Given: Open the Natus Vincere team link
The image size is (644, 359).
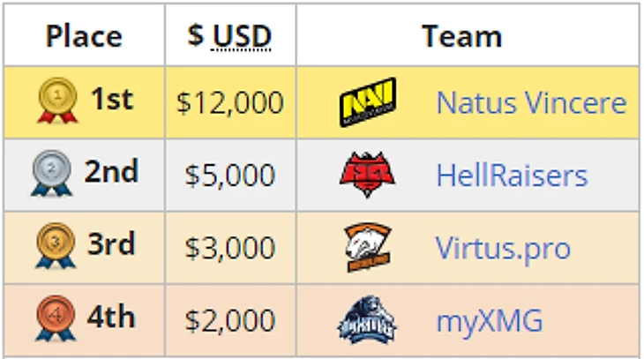Looking at the screenshot, I should [x=531, y=102].
